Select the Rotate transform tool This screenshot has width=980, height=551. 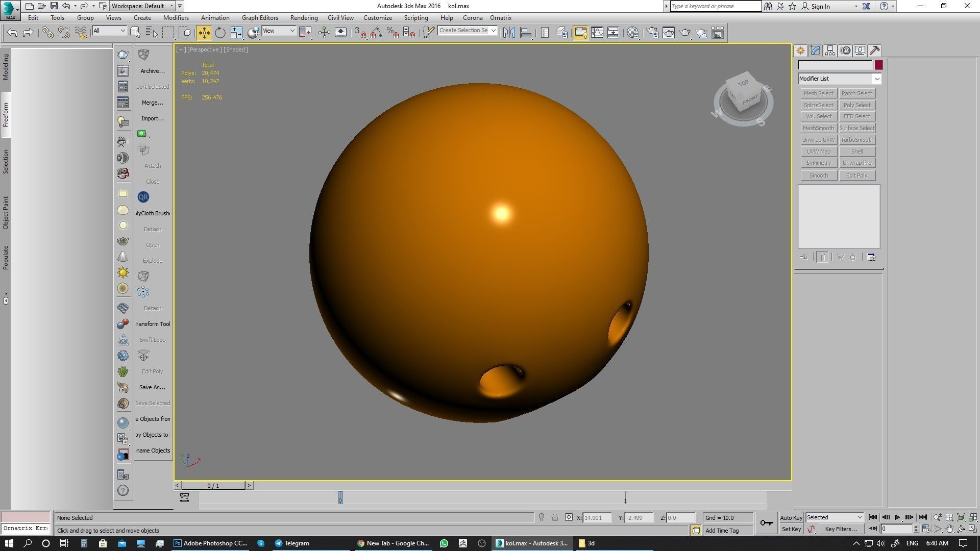220,33
